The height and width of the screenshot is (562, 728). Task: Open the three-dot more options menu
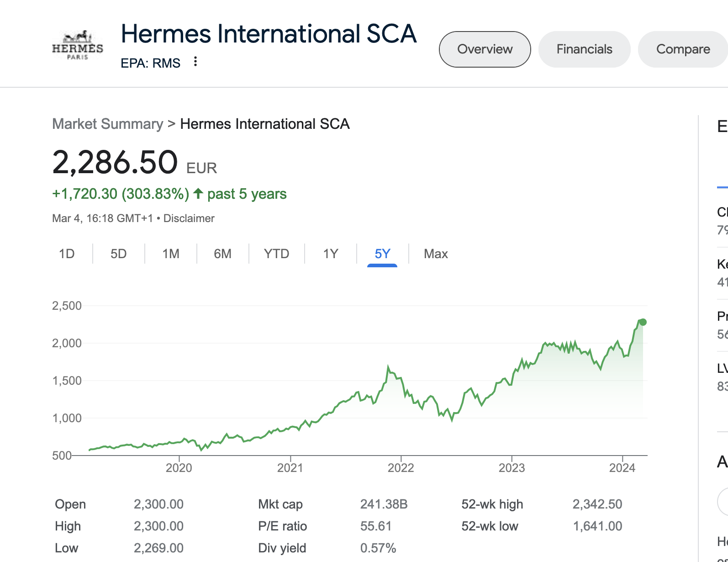click(195, 62)
